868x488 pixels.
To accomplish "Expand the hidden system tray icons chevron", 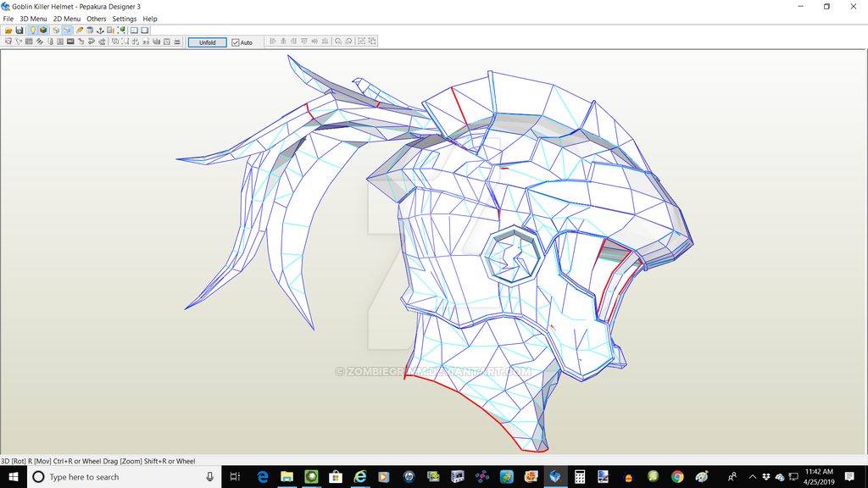I will click(753, 476).
